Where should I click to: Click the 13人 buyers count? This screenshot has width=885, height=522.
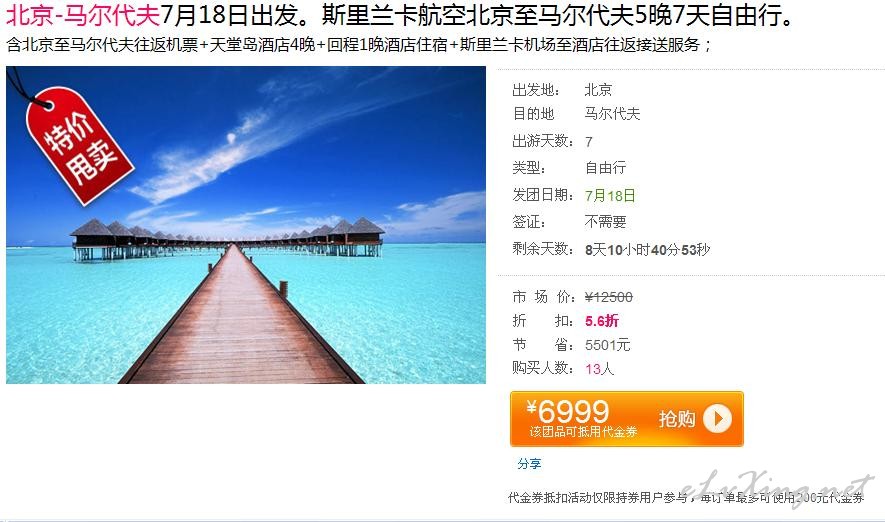[x=599, y=369]
